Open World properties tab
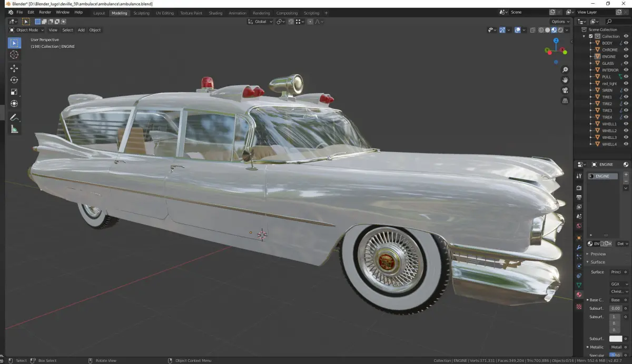Viewport: 632px width, 364px height. (579, 226)
